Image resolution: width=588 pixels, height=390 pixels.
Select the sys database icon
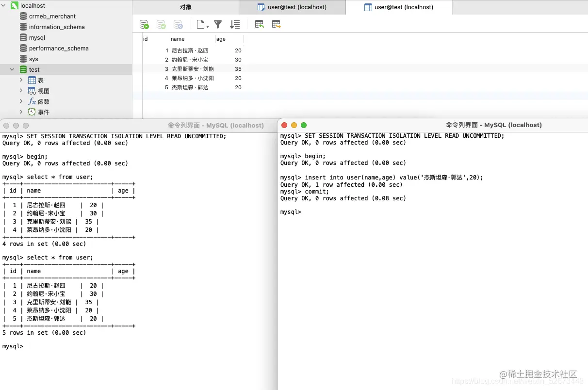pos(23,59)
